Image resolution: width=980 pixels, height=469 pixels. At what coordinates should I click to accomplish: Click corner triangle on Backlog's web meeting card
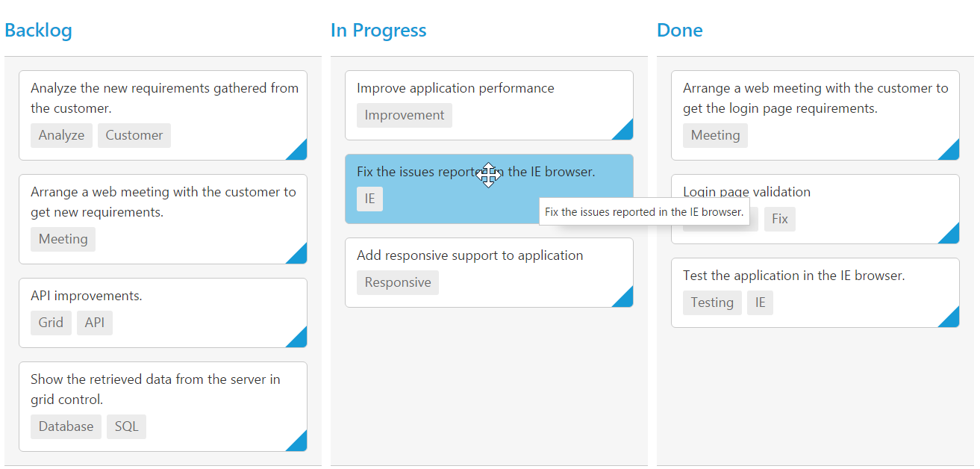pyautogui.click(x=299, y=256)
